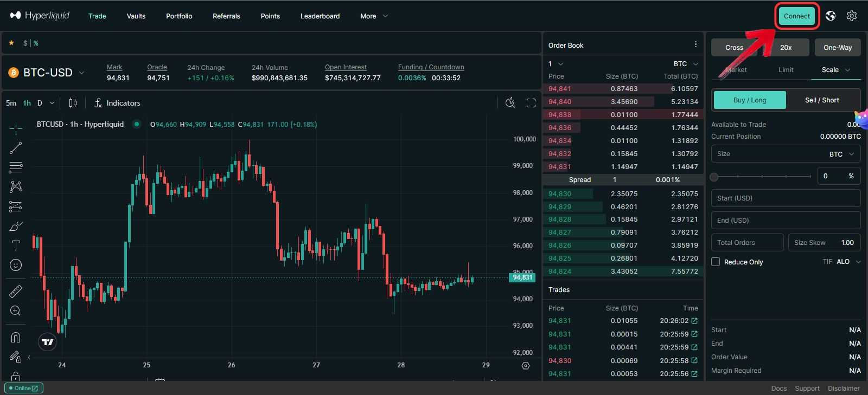Select the horizontal lines Fibonacci tool
This screenshot has height=395, width=868.
tap(16, 167)
